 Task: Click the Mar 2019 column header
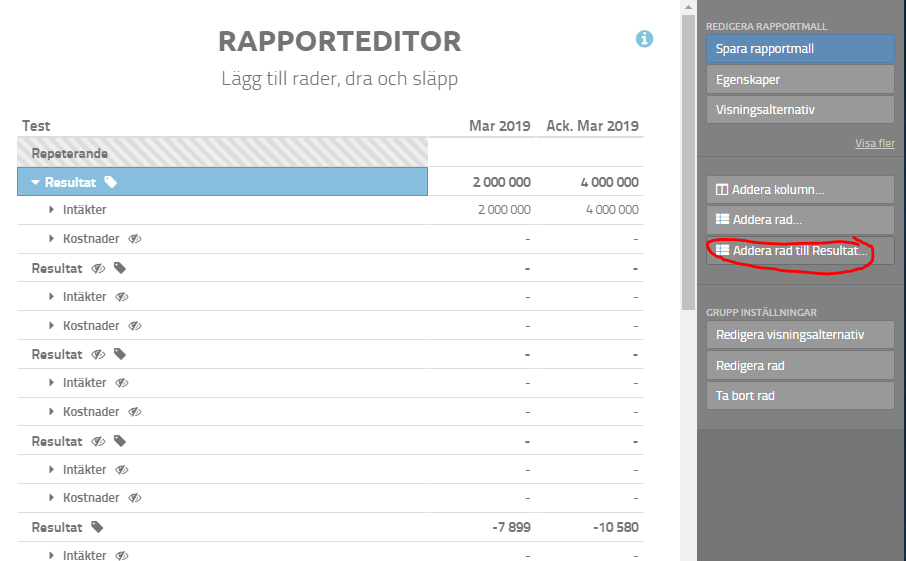500,126
